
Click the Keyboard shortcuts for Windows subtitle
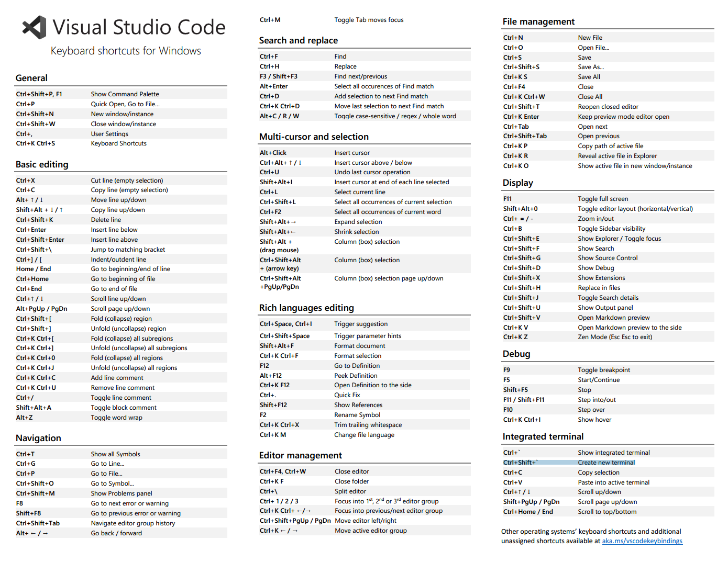[126, 51]
